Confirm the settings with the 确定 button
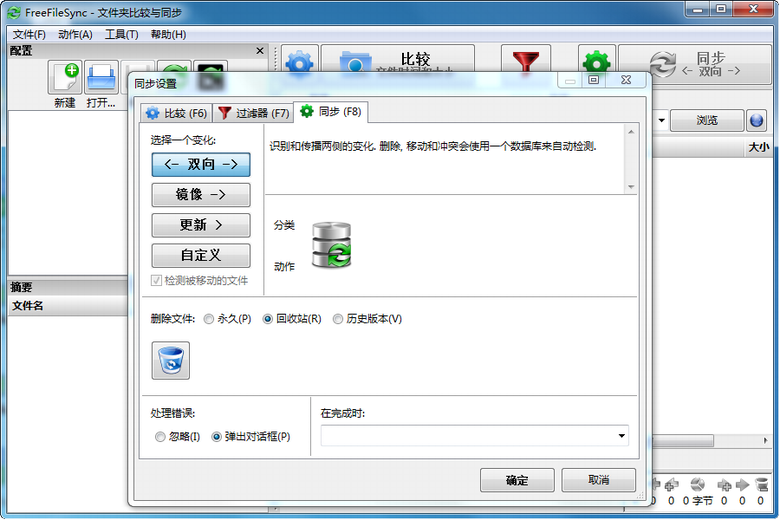Image resolution: width=780 pixels, height=520 pixels. [x=517, y=480]
